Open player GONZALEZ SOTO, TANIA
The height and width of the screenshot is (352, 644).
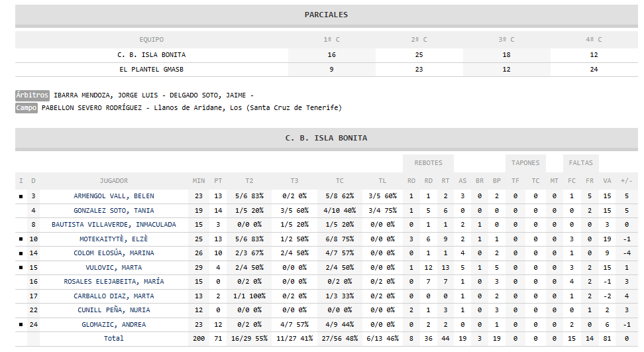point(113,210)
